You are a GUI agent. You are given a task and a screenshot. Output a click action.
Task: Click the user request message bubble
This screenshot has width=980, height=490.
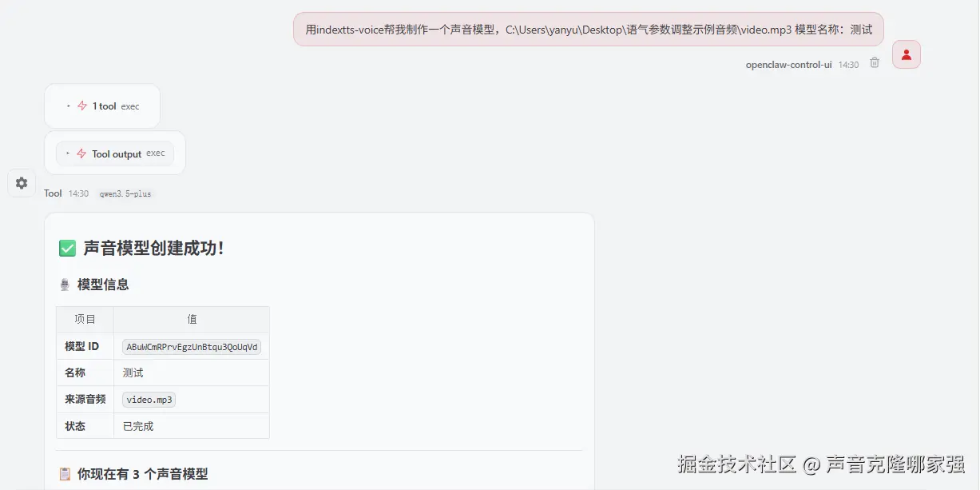point(587,29)
